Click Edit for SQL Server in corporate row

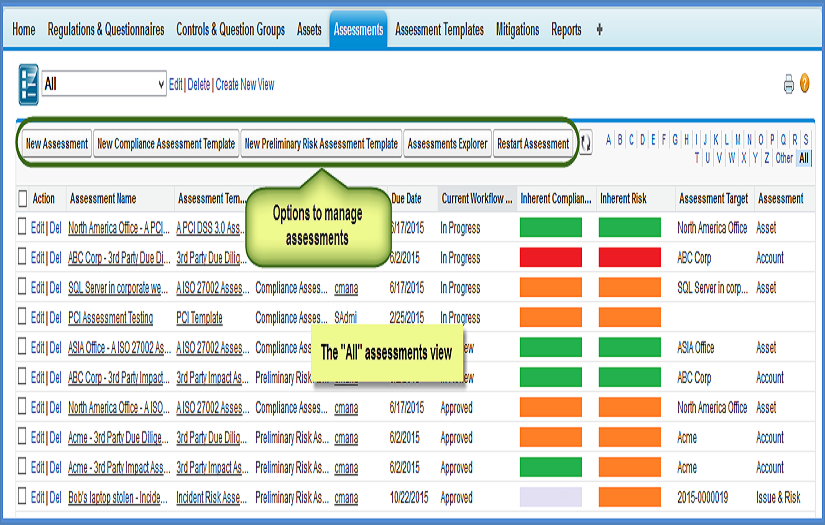click(x=37, y=288)
